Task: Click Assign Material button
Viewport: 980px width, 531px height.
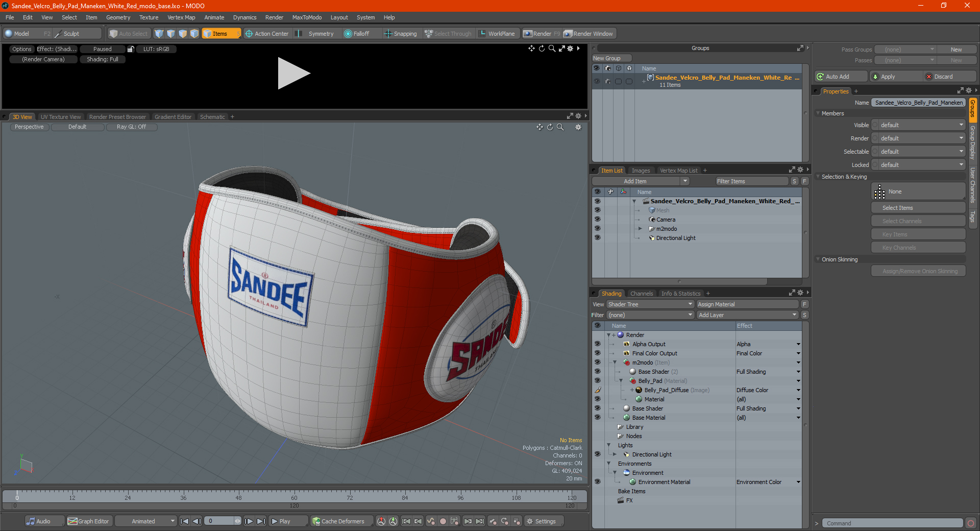Action: [x=747, y=304]
